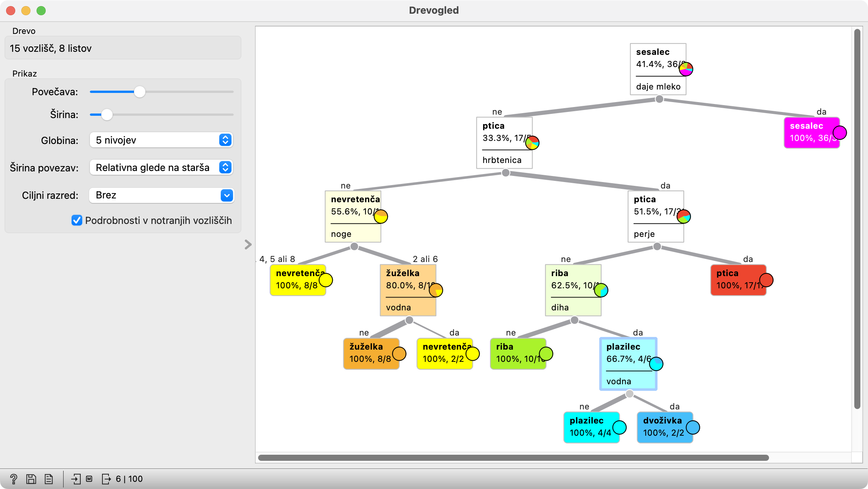Click the horizontal scrollbar under the tree
This screenshot has height=489, width=868.
pos(513,457)
